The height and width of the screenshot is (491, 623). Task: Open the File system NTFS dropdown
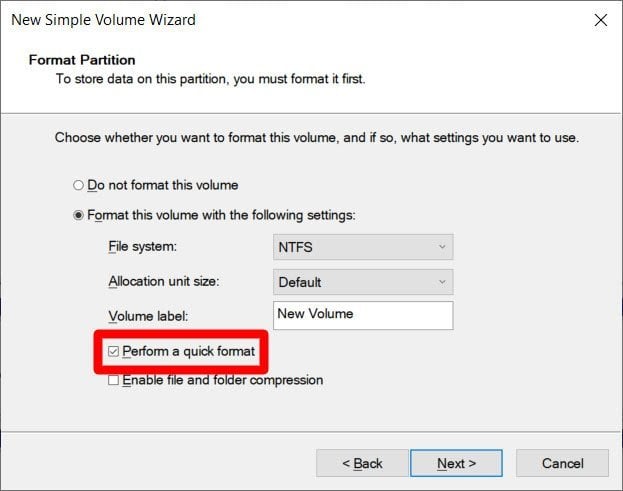pos(363,247)
